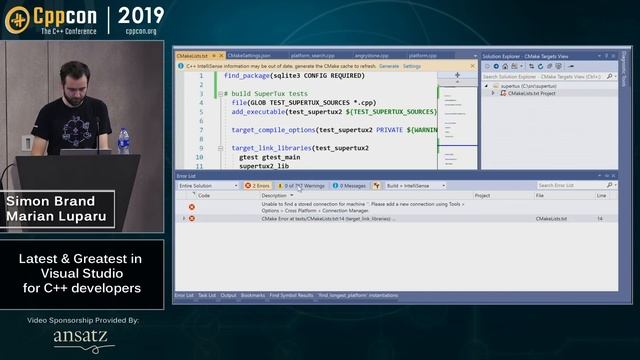Toggle the pin on CMakeLists.txt tab
The height and width of the screenshot is (360, 640).
tap(214, 56)
